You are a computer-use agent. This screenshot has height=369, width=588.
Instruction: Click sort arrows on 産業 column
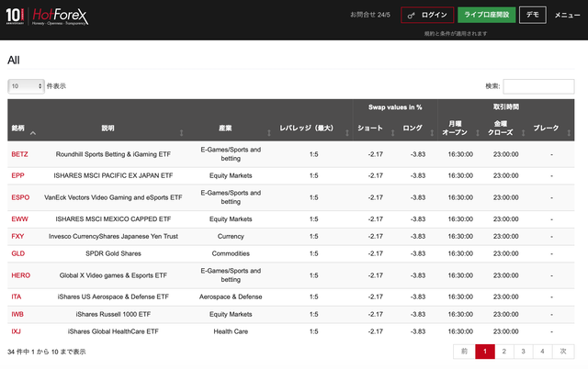point(269,133)
